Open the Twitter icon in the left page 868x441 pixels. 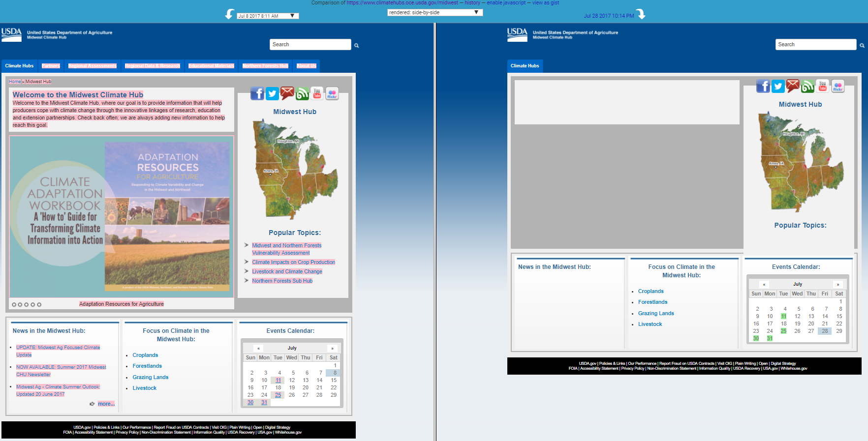pos(272,93)
